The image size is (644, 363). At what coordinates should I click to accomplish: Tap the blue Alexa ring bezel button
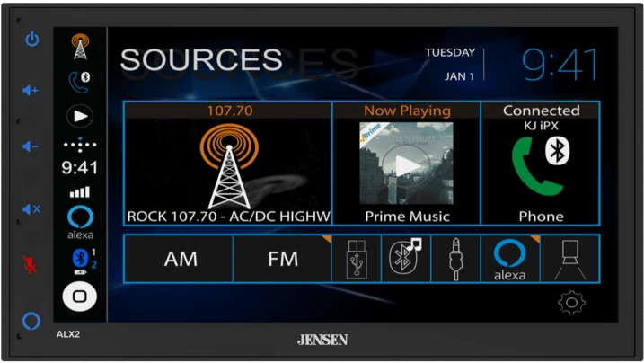pyautogui.click(x=31, y=321)
